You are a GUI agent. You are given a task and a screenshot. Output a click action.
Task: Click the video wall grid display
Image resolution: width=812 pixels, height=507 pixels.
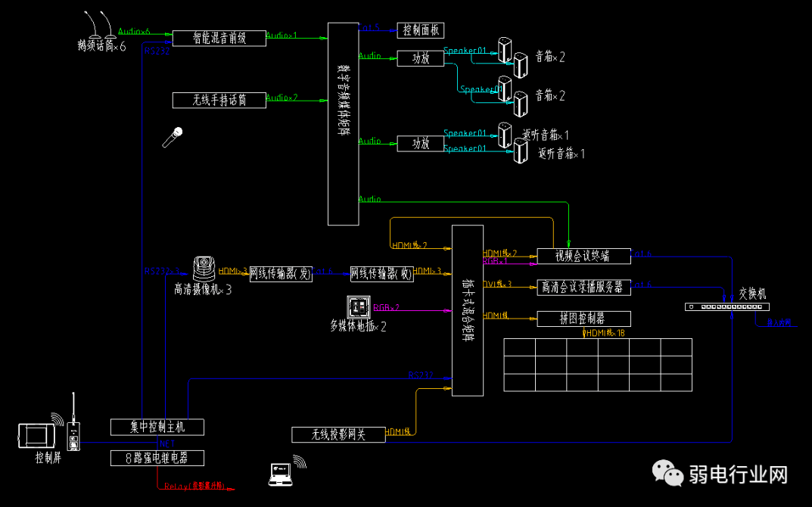[x=598, y=365]
